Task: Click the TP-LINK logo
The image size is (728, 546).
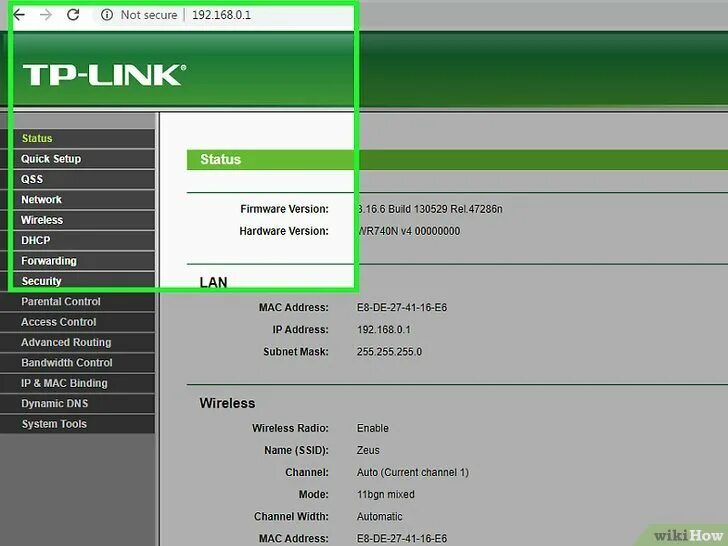Action: pyautogui.click(x=104, y=75)
